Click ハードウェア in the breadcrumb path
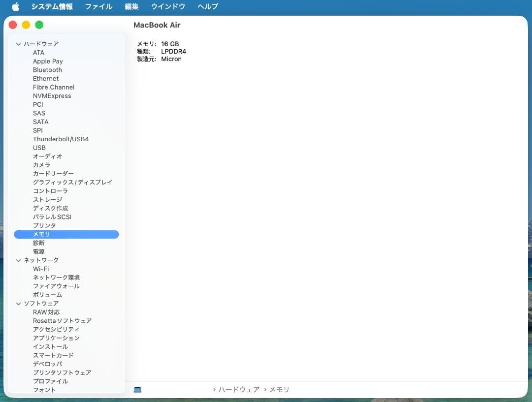Viewport: 532px width, 402px height. [239, 389]
